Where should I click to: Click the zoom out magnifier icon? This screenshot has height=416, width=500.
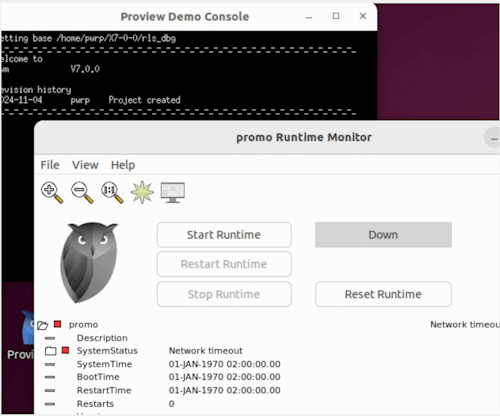tap(82, 193)
